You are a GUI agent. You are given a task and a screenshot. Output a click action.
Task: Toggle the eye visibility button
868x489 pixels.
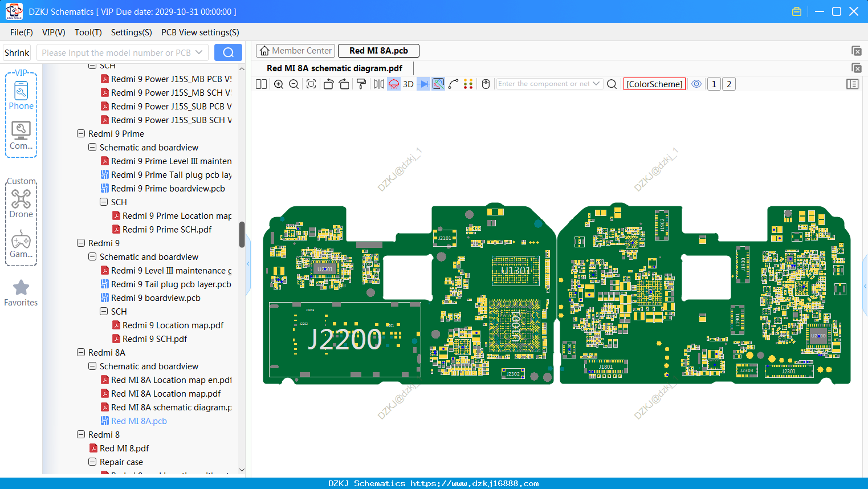point(696,84)
